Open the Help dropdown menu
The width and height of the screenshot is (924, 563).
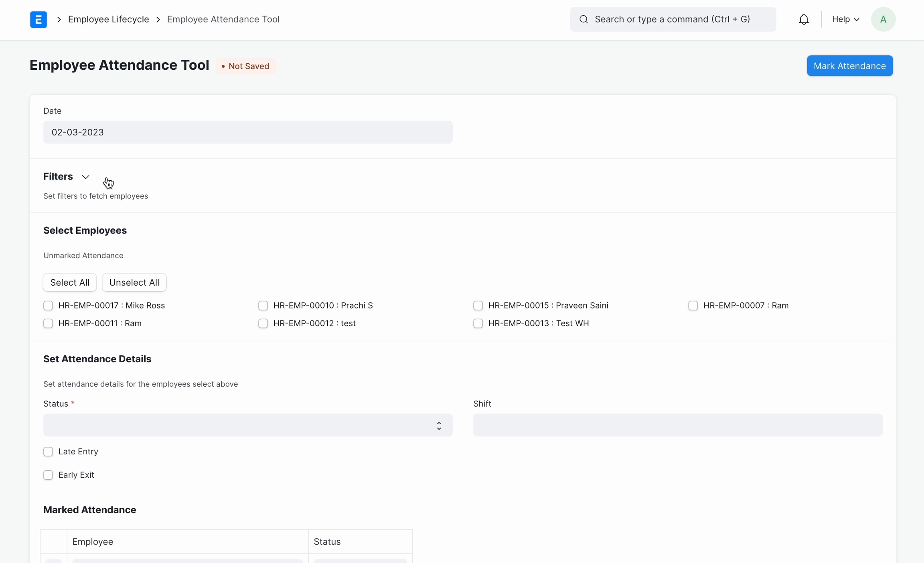click(x=845, y=19)
